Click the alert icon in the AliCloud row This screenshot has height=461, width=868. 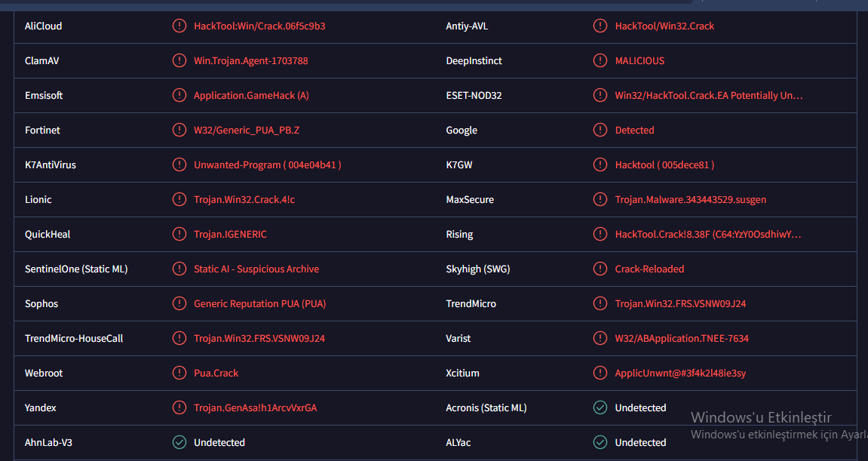tap(179, 26)
